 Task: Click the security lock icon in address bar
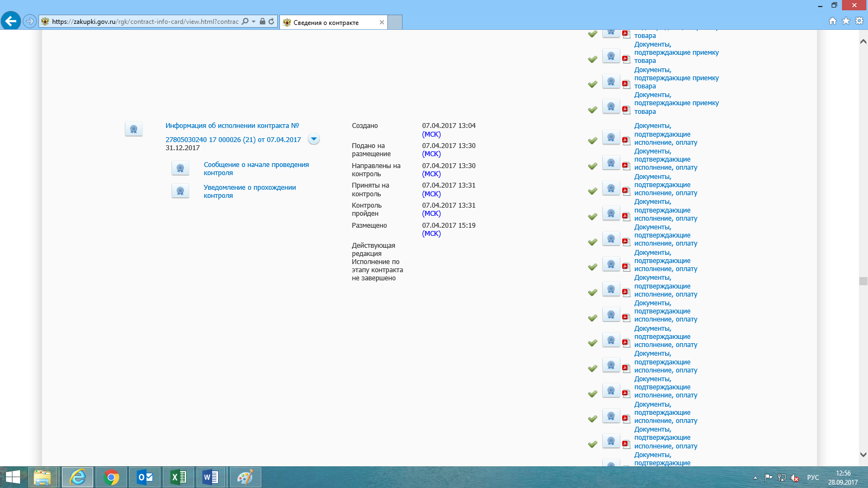pos(263,22)
